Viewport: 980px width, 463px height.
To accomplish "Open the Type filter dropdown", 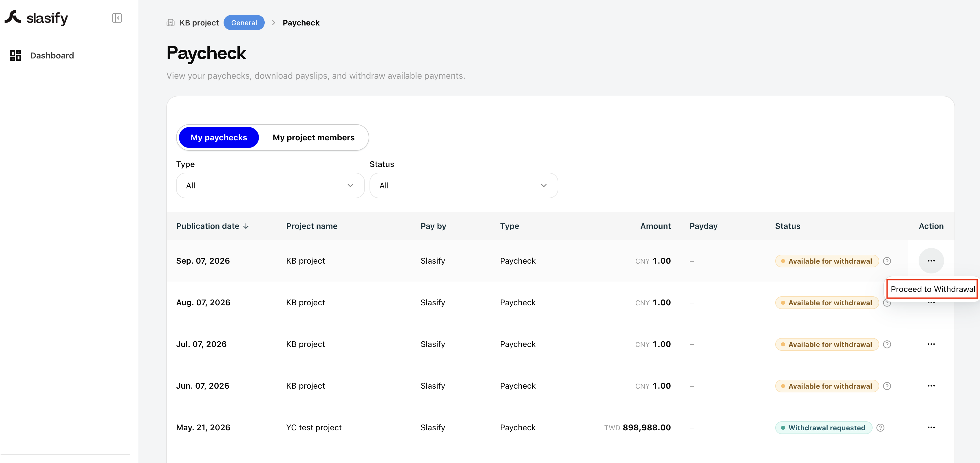I will [270, 185].
